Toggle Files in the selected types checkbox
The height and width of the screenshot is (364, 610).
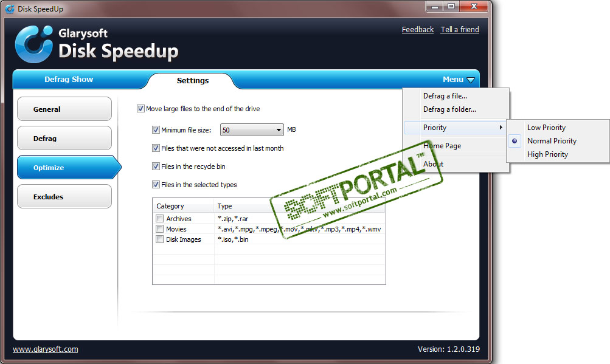pyautogui.click(x=156, y=185)
